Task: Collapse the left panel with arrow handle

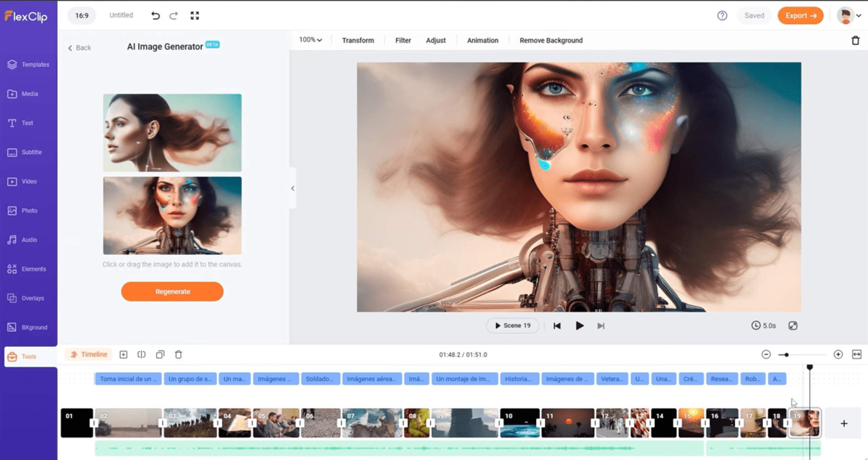Action: pos(292,188)
